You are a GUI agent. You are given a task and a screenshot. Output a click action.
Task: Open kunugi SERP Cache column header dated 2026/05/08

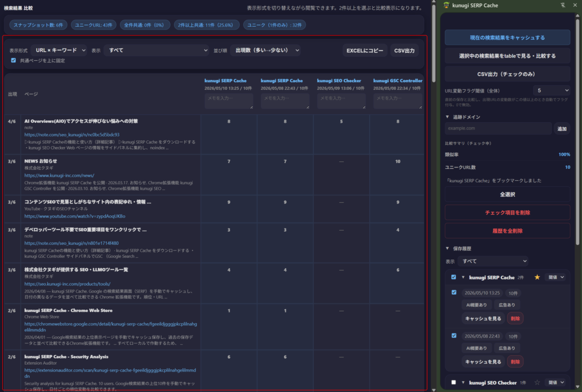282,81
